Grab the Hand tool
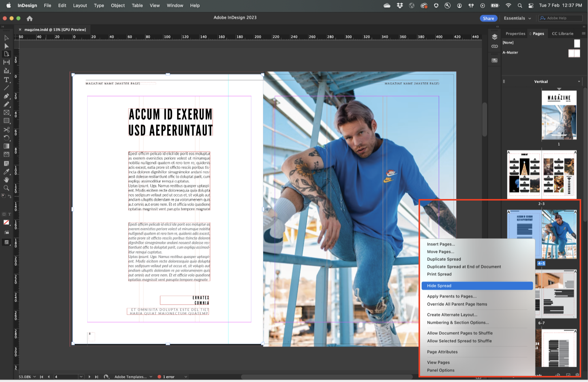Viewport: 588px width, 382px height. 6,180
